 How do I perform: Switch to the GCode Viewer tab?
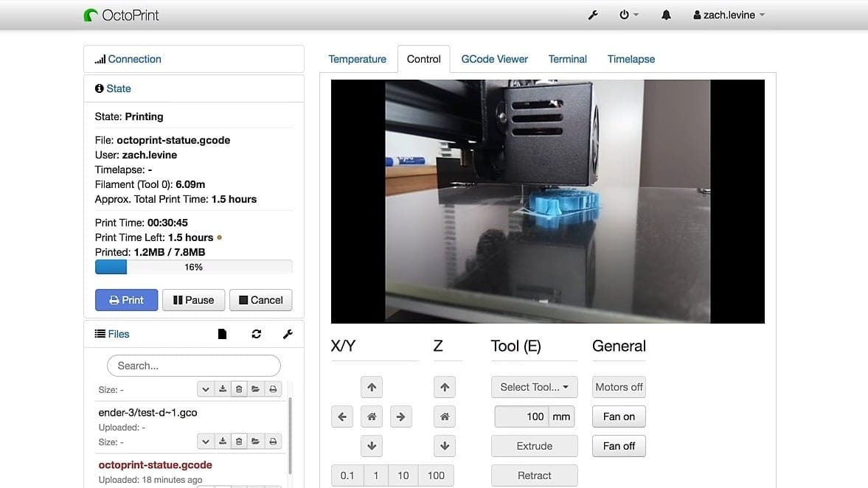[x=494, y=59]
